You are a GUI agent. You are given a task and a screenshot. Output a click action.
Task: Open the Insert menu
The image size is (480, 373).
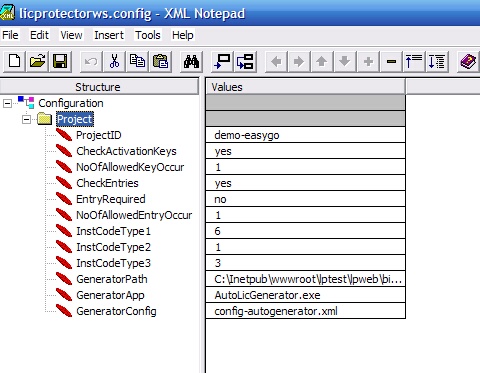click(x=109, y=35)
